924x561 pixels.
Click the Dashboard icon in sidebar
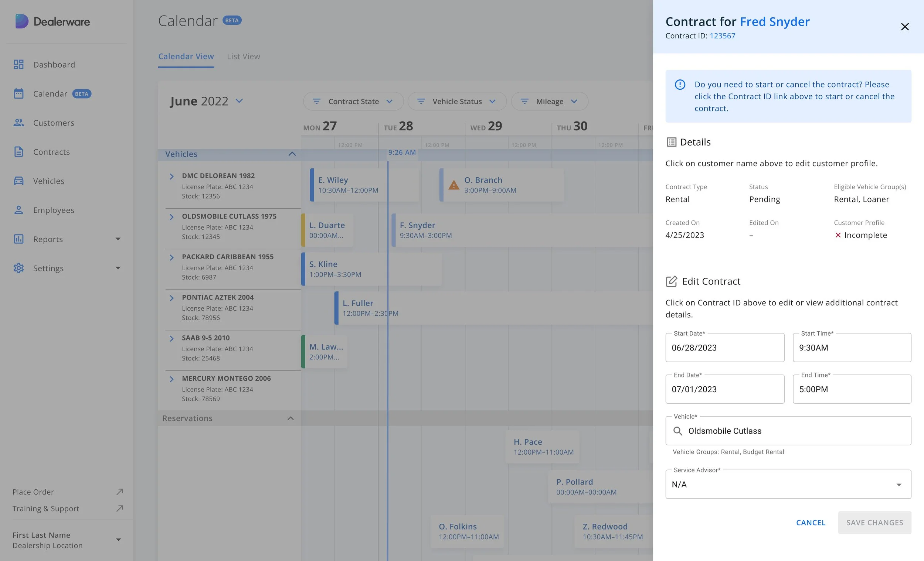(x=19, y=65)
